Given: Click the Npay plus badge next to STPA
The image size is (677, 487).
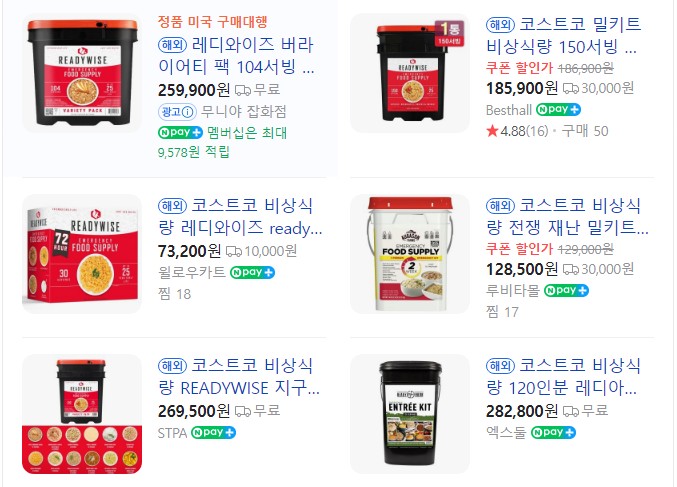Looking at the screenshot, I should coord(213,432).
